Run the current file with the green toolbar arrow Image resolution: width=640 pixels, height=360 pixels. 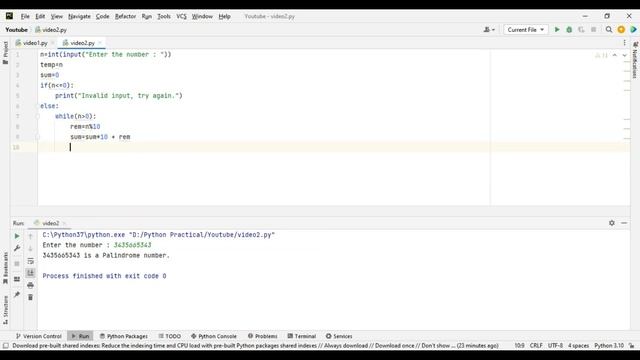tap(557, 30)
